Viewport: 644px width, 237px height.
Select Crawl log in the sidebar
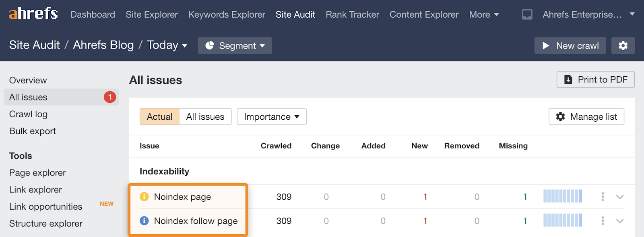pyautogui.click(x=28, y=114)
